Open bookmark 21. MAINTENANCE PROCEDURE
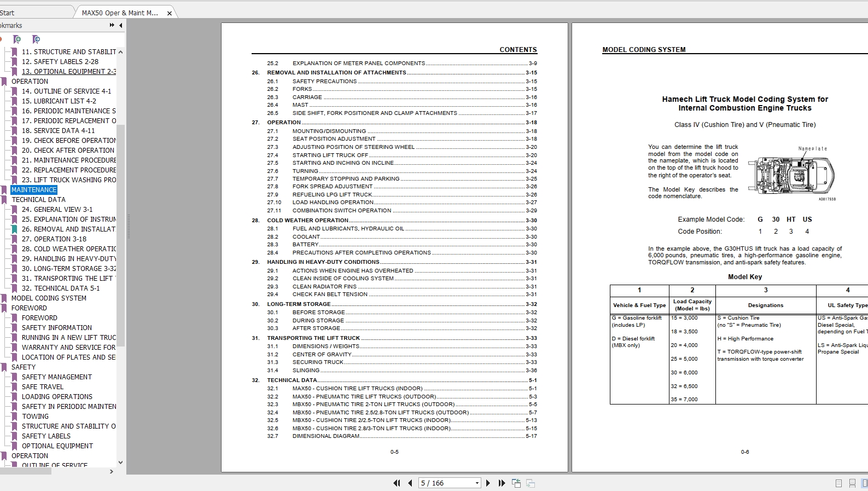The width and height of the screenshot is (868, 491). tap(69, 160)
